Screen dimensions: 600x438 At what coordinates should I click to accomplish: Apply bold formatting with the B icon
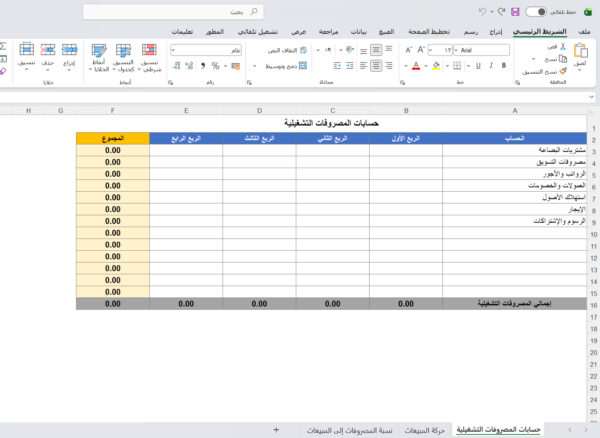point(502,66)
